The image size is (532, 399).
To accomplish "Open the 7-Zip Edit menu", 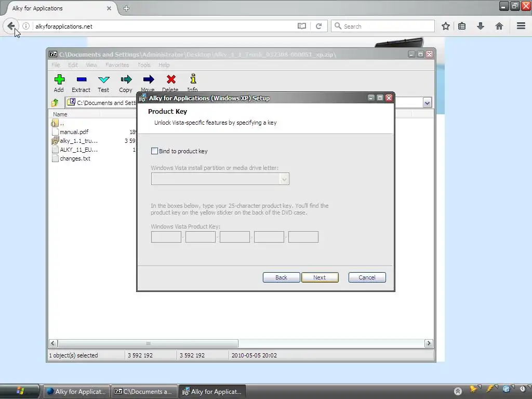I will [73, 65].
